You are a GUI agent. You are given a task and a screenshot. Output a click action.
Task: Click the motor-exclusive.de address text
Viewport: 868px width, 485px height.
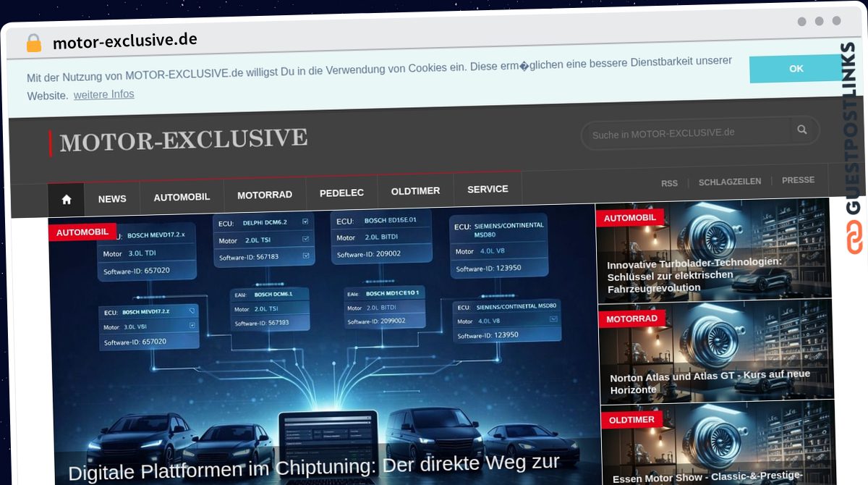pyautogui.click(x=124, y=41)
